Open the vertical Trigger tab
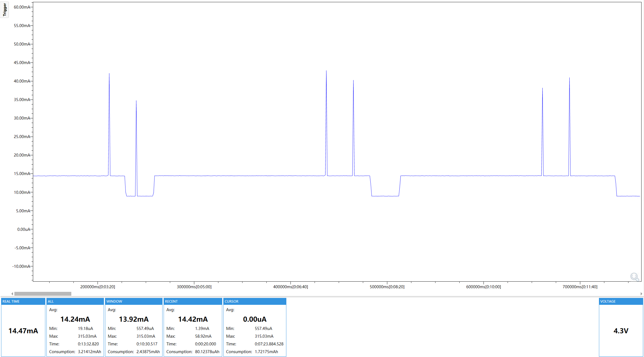644x357 pixels. 4,10
